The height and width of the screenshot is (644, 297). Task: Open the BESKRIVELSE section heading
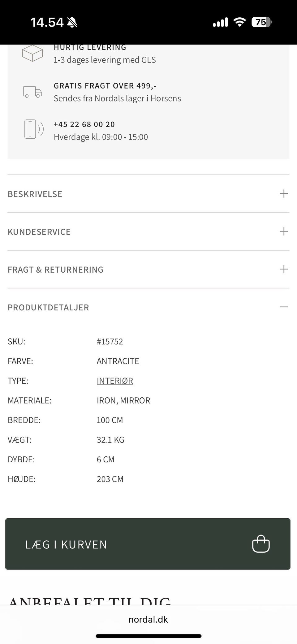[35, 194]
